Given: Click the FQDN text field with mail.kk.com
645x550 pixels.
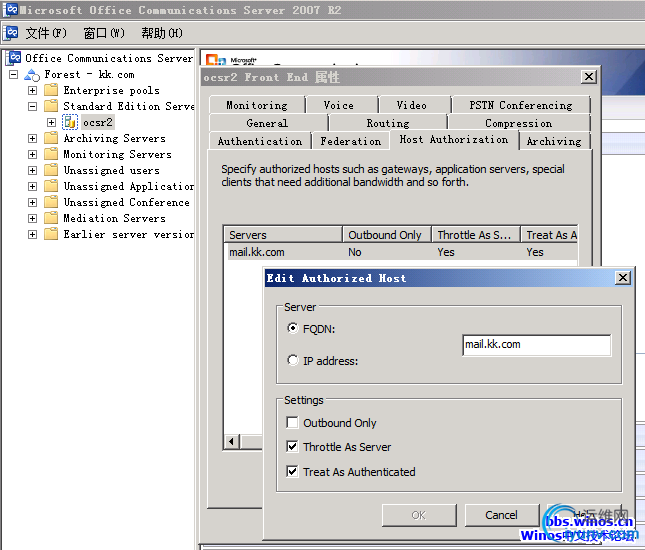Looking at the screenshot, I should point(536,345).
